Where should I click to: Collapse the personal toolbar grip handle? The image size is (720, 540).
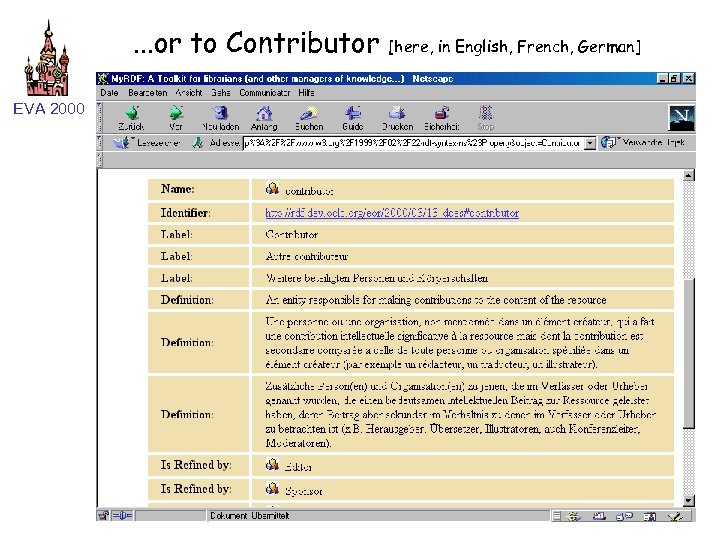(99, 159)
